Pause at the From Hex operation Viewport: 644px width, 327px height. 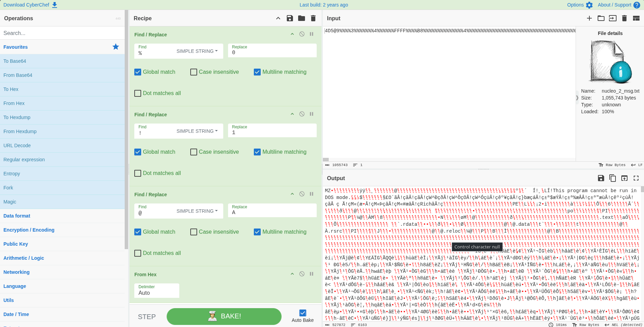tap(312, 274)
